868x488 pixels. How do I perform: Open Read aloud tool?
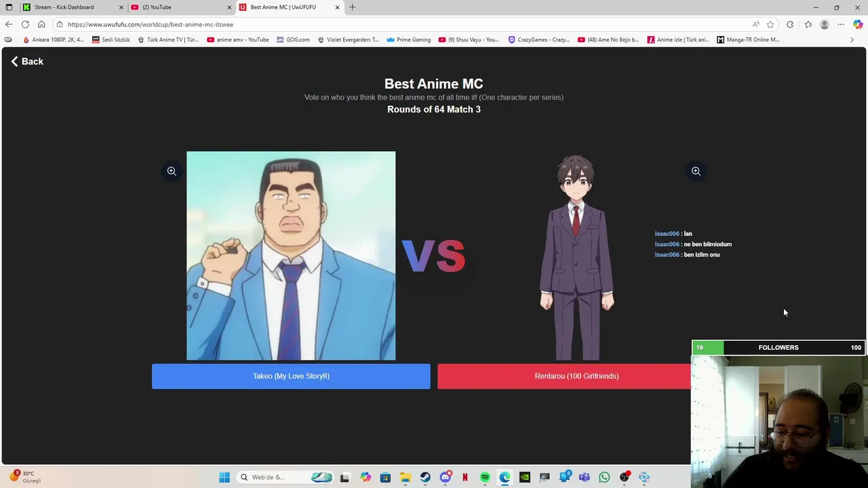coord(755,24)
